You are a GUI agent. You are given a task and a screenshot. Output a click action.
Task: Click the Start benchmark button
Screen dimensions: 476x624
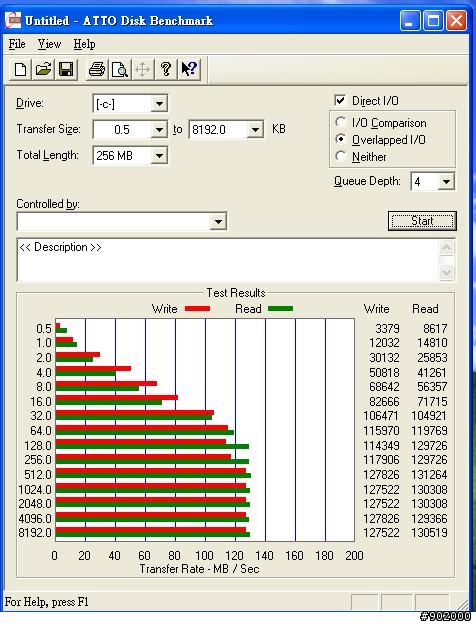pyautogui.click(x=422, y=221)
